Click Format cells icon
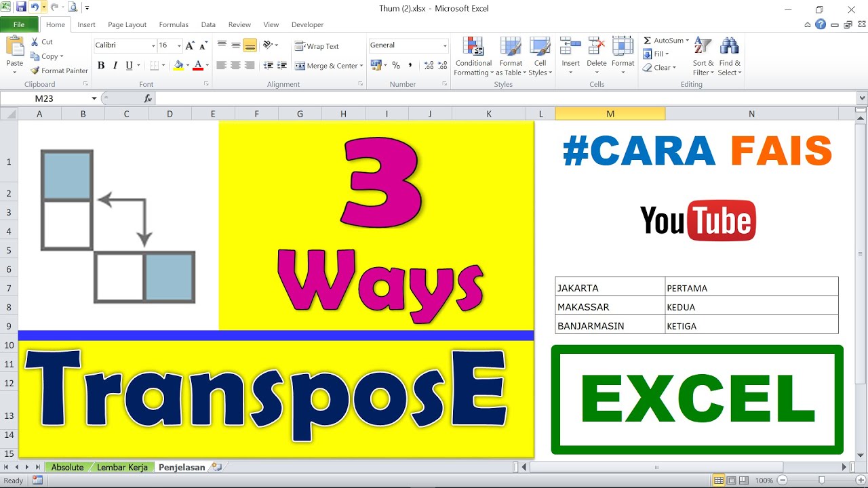 point(623,46)
